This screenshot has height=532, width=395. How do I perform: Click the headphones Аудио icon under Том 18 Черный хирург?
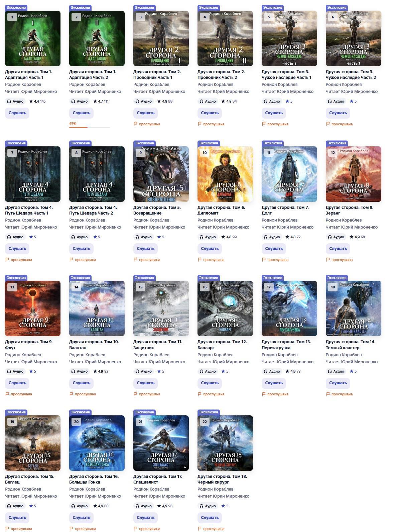202,506
